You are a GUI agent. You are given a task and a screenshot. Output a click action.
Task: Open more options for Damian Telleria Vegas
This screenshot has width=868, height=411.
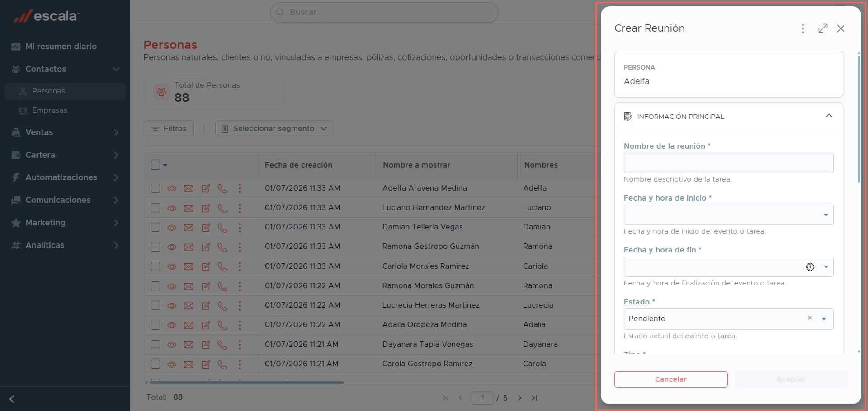tap(240, 228)
